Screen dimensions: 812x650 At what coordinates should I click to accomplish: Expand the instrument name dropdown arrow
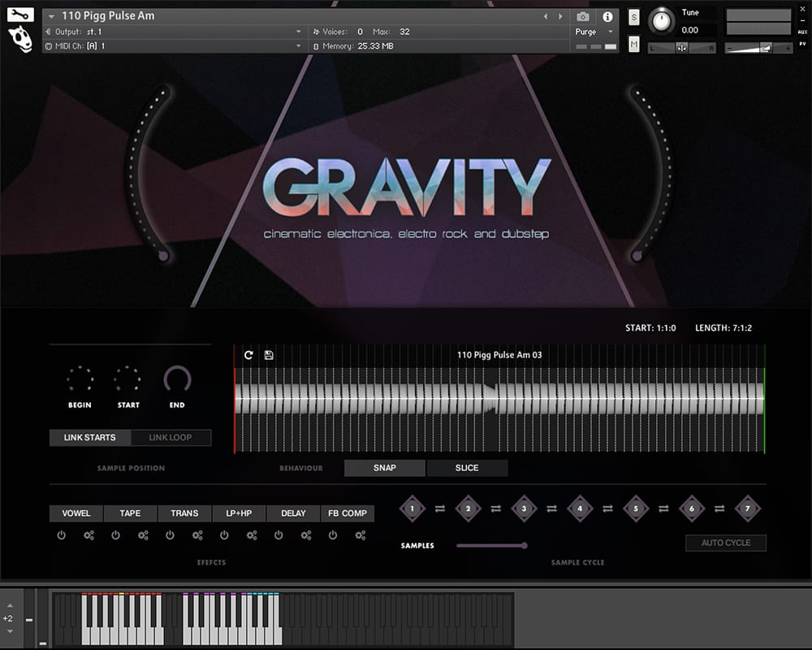pos(52,16)
